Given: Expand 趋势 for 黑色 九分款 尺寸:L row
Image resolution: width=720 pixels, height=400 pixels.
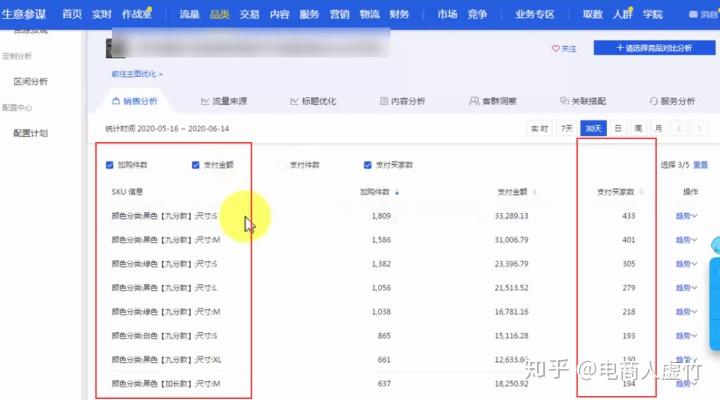Looking at the screenshot, I should 686,287.
